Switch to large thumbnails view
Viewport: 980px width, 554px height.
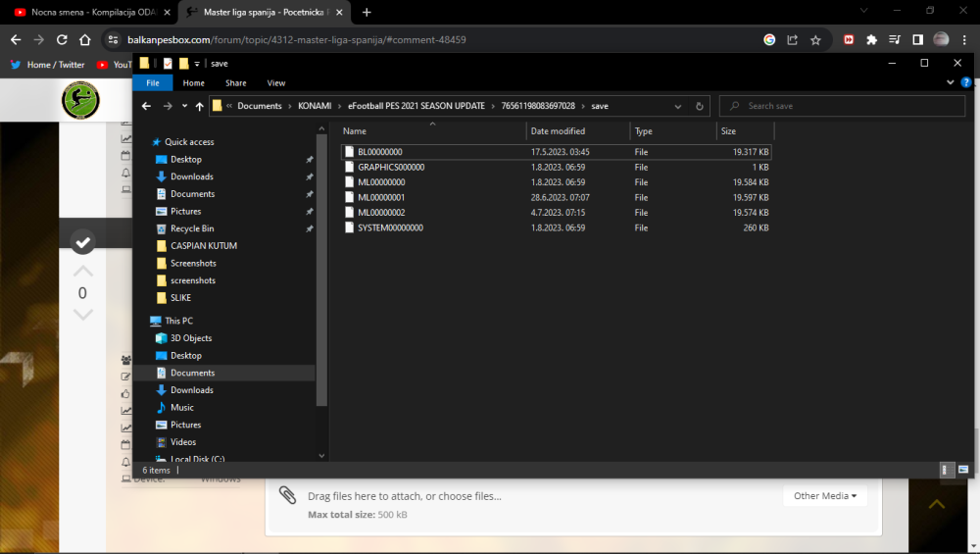(x=963, y=470)
